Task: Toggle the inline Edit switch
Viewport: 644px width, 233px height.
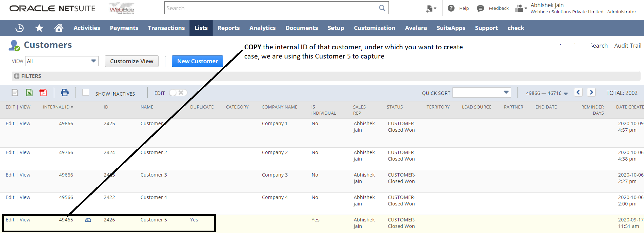Action: point(178,93)
